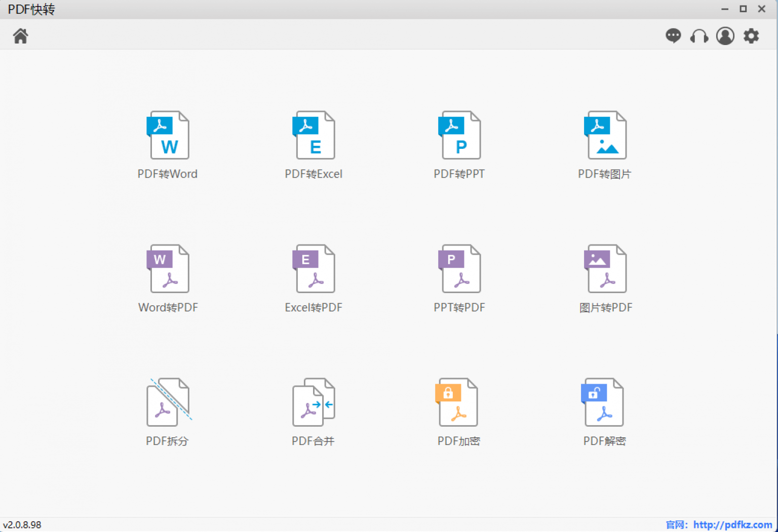Image resolution: width=778 pixels, height=532 pixels.
Task: Visit the official website link pdfkz.com
Action: pos(732,525)
